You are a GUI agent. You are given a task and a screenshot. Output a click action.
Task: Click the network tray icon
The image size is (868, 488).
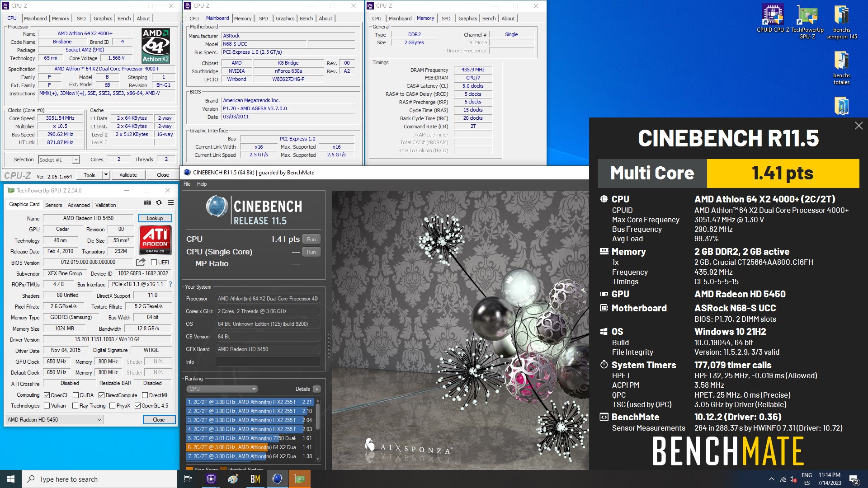(x=783, y=479)
